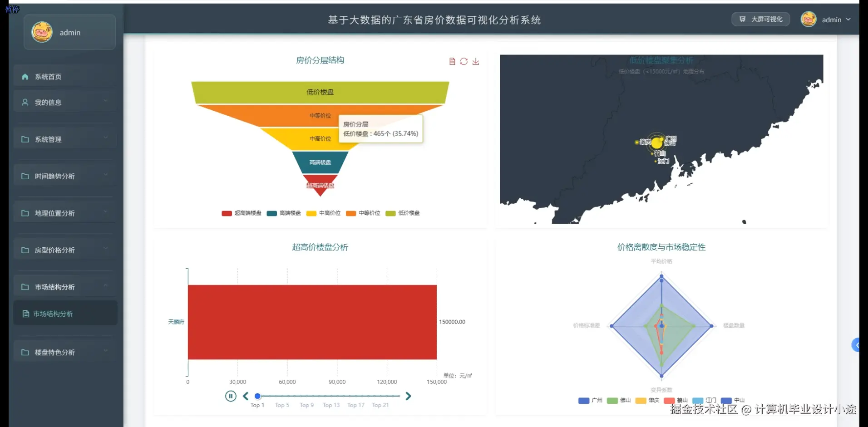Select 楼盘特色分析 in the sidebar
This screenshot has width=868, height=427.
tap(55, 352)
